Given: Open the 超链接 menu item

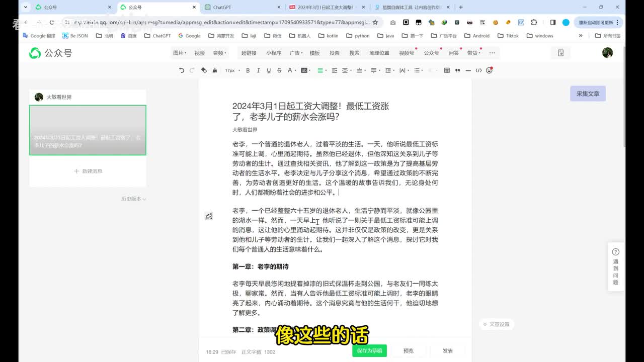Looking at the screenshot, I should (x=249, y=53).
